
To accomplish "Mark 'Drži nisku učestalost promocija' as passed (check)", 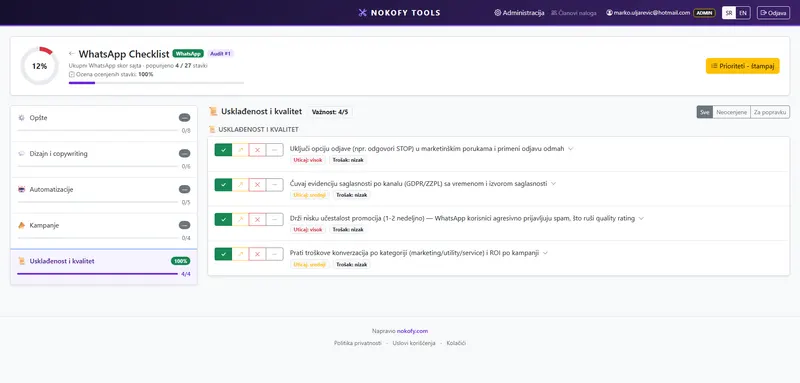I will [x=223, y=219].
